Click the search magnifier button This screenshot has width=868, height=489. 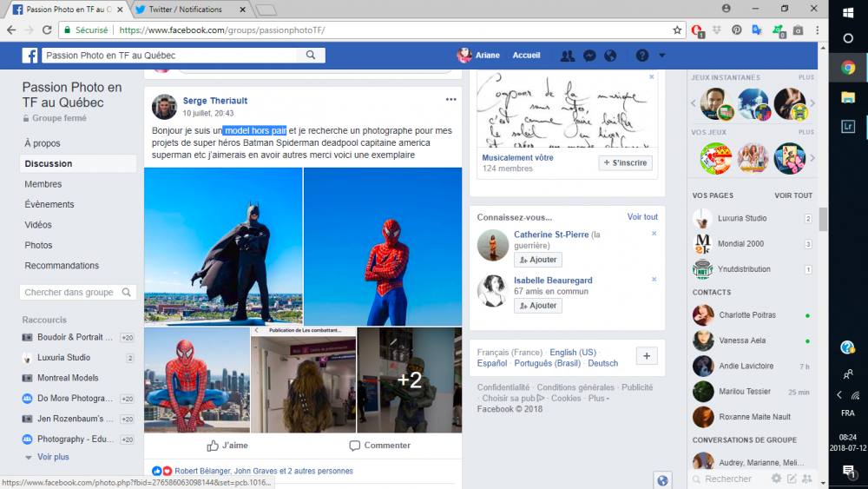[x=310, y=56]
